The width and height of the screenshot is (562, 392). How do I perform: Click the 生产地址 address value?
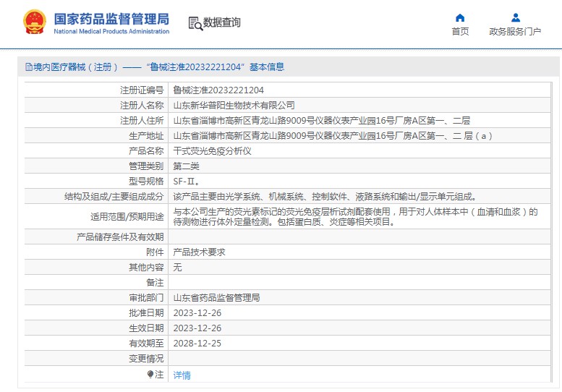[x=333, y=136]
